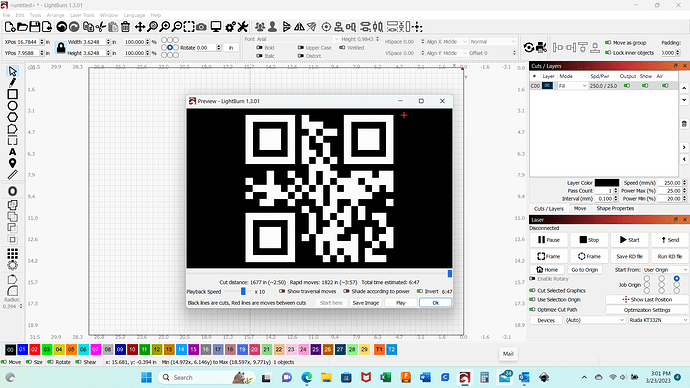Open the Font Arial dropdown
690x388 pixels.
point(298,39)
